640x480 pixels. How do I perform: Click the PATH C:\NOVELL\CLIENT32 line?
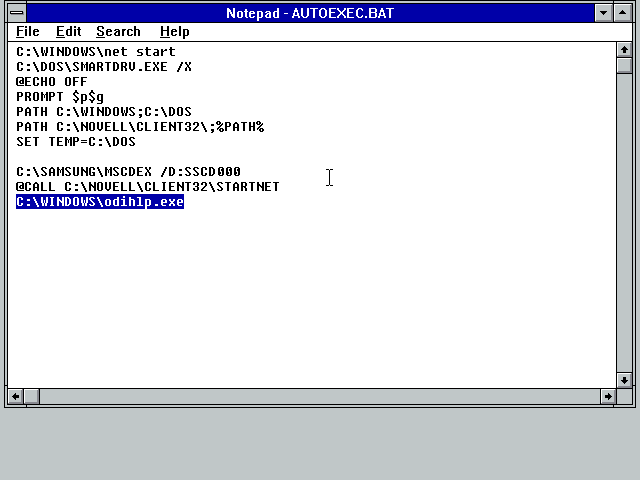[140, 127]
